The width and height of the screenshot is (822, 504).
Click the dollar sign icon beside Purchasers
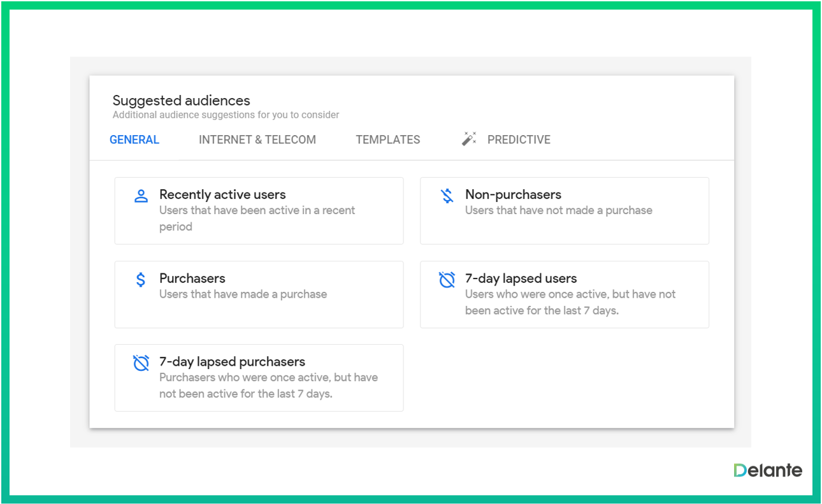pyautogui.click(x=141, y=280)
